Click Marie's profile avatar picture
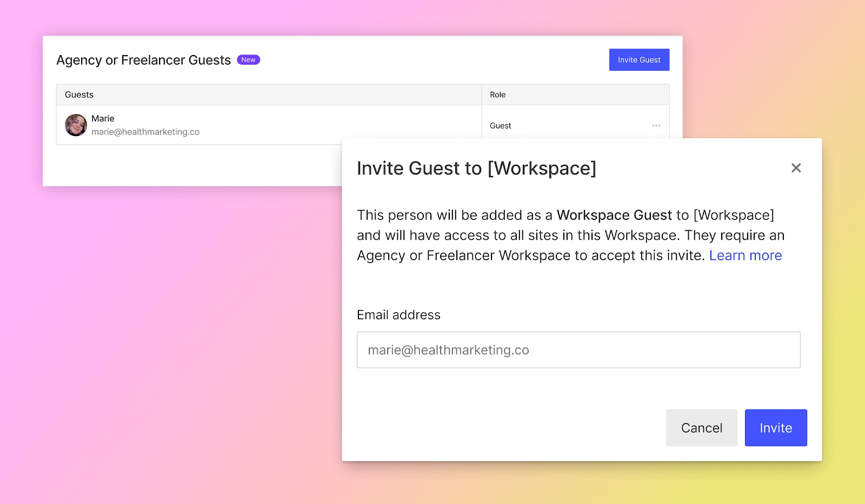Screen dimensions: 865x504 76,125
